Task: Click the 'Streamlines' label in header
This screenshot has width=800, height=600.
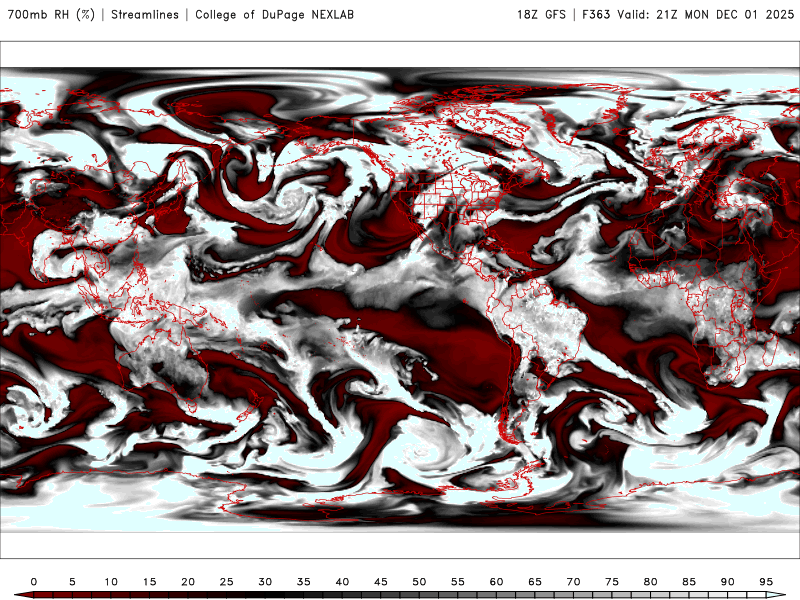Action: [145, 14]
